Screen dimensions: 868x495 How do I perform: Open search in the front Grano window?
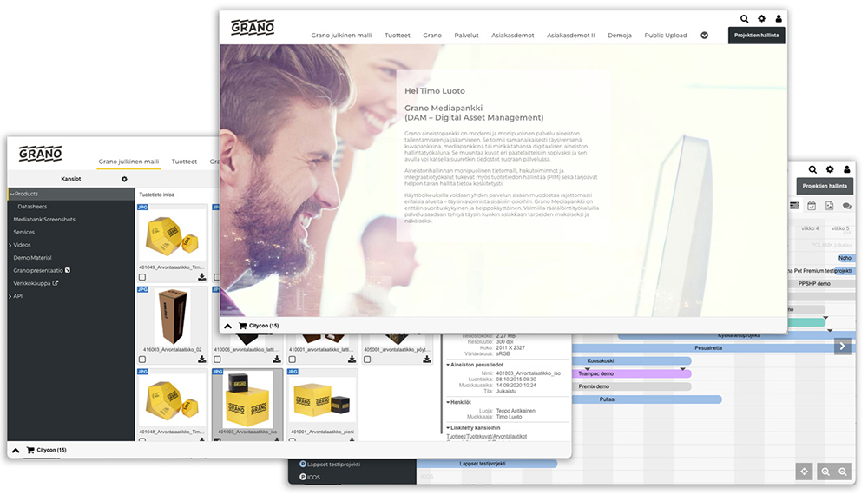point(745,19)
